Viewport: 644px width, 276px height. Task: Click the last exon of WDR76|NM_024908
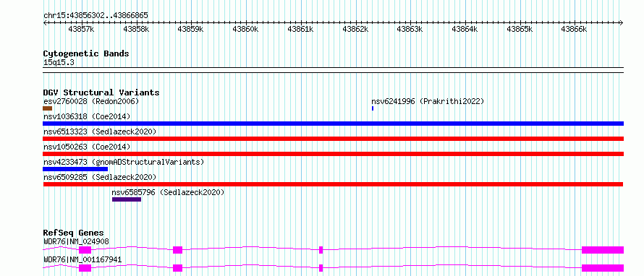[603, 250]
